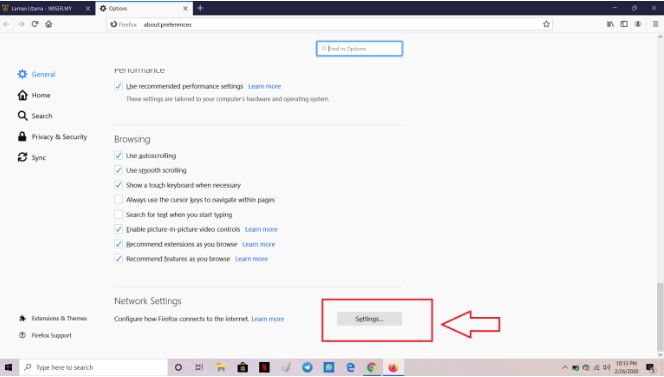Screen dimensions: 664x377
Task: Open the Firefox account icon
Action: click(x=638, y=24)
